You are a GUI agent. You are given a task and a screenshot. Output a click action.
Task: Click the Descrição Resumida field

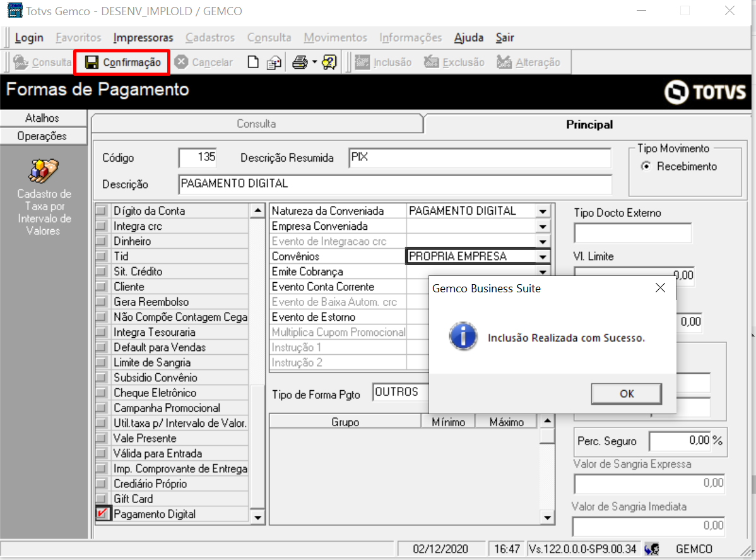480,157
